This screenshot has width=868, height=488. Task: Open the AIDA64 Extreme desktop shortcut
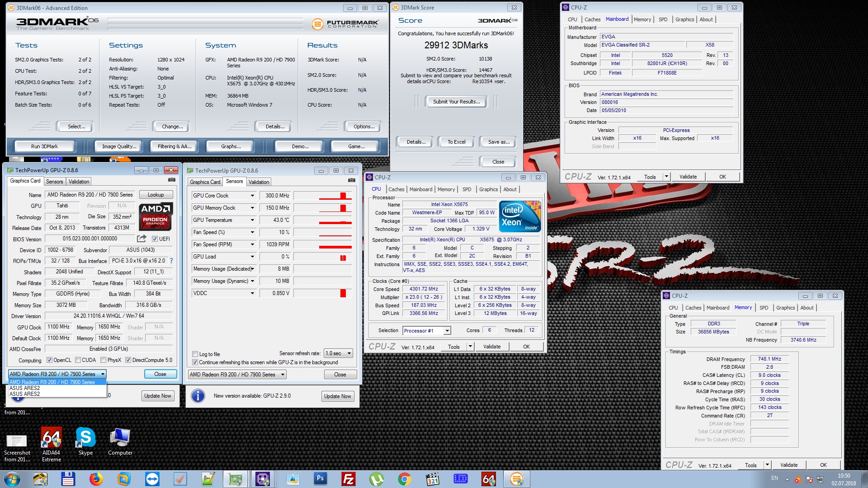pyautogui.click(x=51, y=445)
